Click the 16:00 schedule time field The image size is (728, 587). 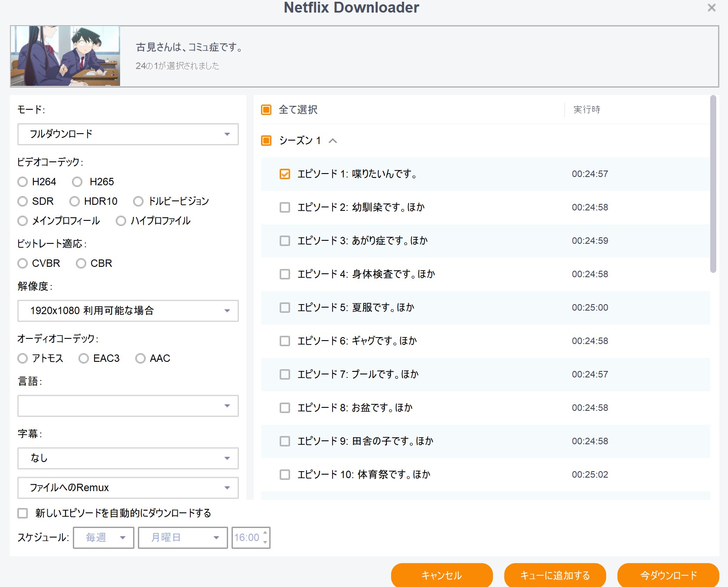tap(247, 538)
